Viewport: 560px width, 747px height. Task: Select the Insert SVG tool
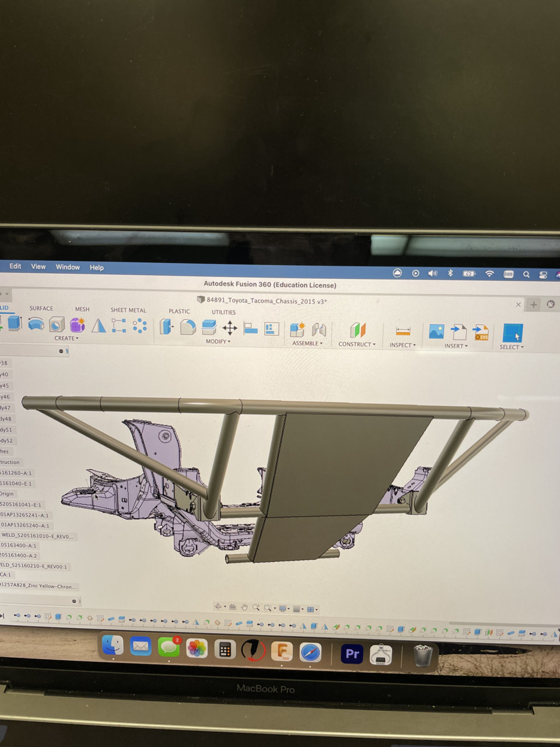pyautogui.click(x=481, y=333)
